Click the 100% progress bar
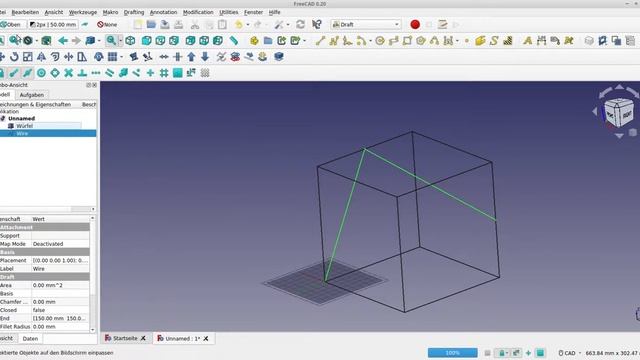The height and width of the screenshot is (360, 640). coord(452,353)
